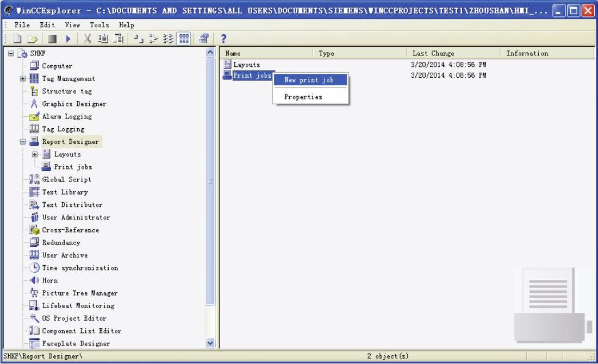Click the New project toolbar icon
The width and height of the screenshot is (598, 364).
(x=17, y=39)
